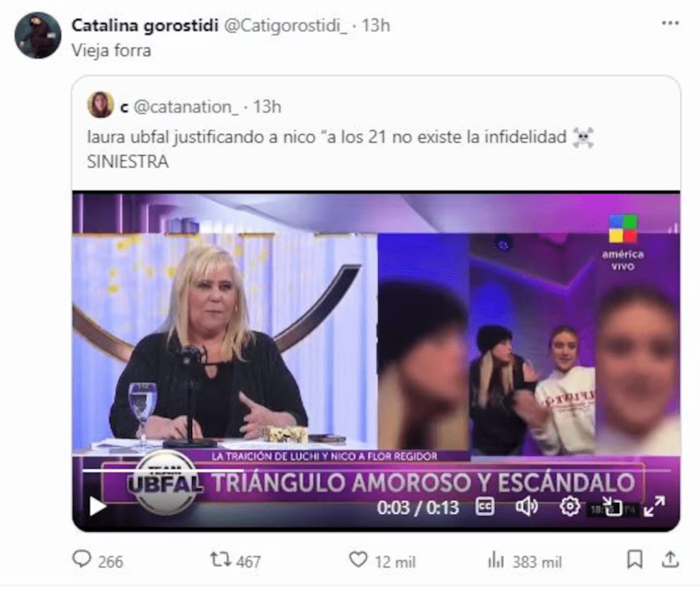
Task: Mute the video with the speaker icon
Action: click(x=527, y=507)
